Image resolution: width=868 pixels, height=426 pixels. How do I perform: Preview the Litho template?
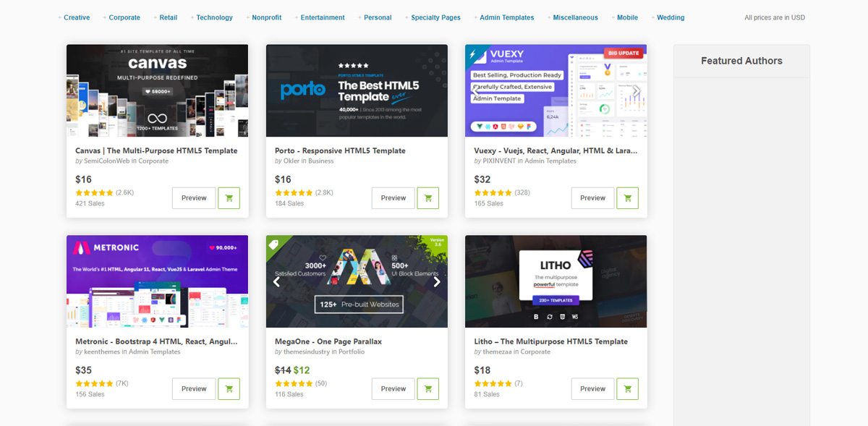592,389
